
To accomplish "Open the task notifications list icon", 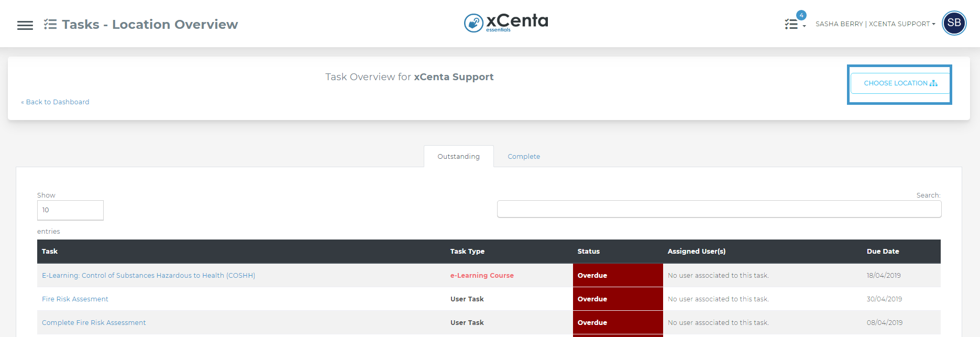I will (791, 24).
